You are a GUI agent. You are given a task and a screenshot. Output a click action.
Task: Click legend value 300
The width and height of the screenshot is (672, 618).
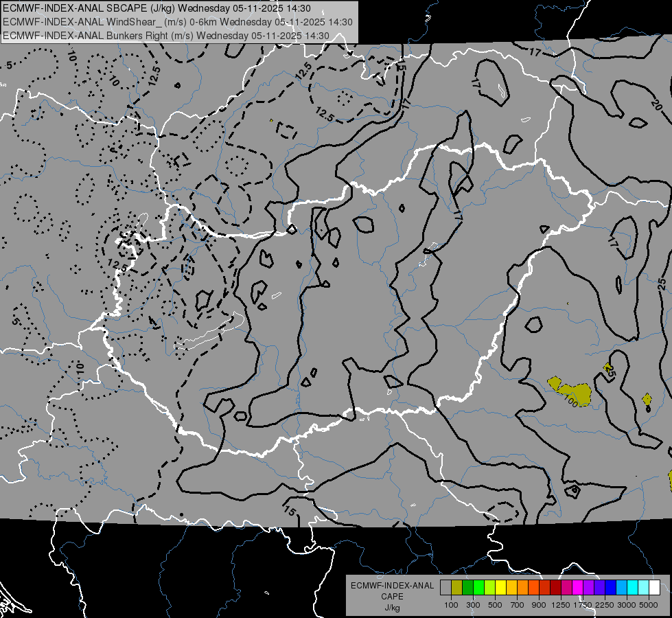point(473,605)
